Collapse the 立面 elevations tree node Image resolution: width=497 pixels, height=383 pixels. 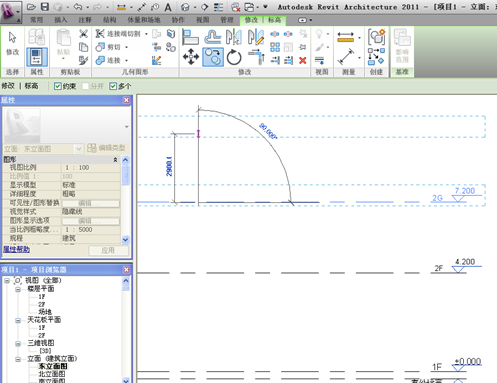click(18, 359)
